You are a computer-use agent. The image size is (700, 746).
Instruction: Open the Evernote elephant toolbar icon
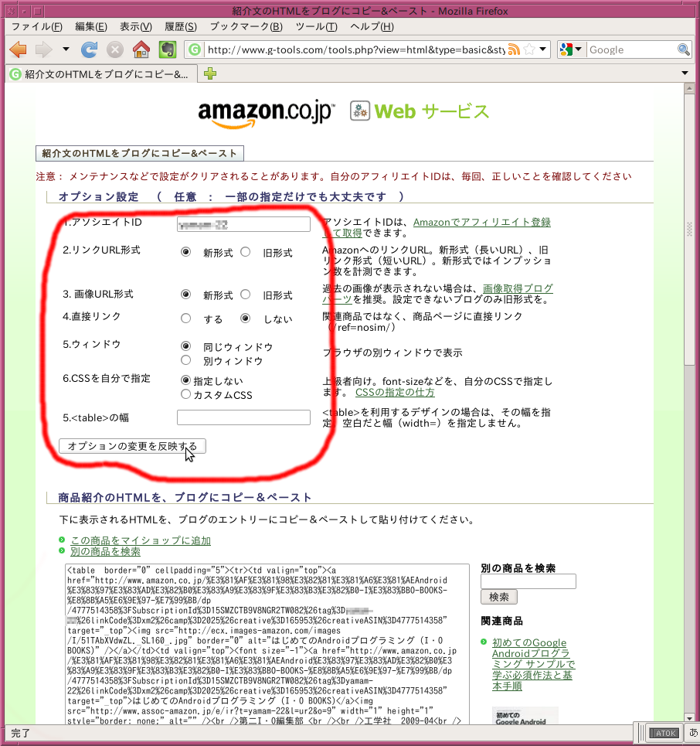tap(168, 49)
